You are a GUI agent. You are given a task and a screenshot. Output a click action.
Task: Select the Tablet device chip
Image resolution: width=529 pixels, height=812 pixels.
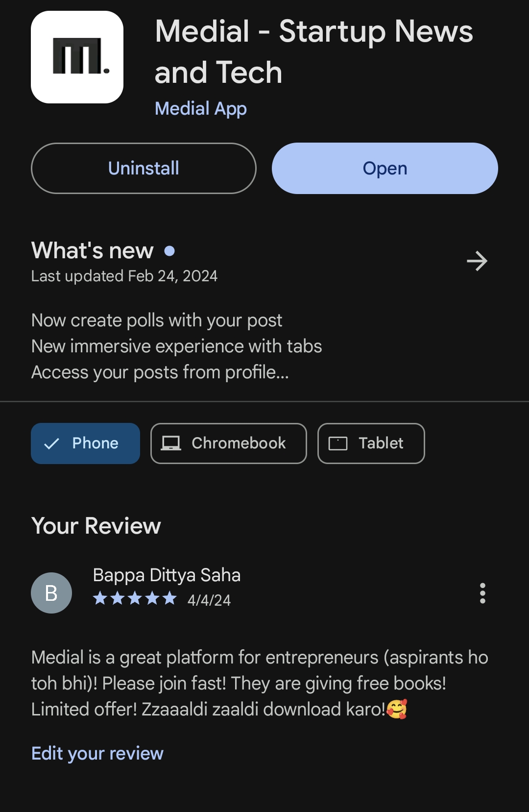pos(371,443)
